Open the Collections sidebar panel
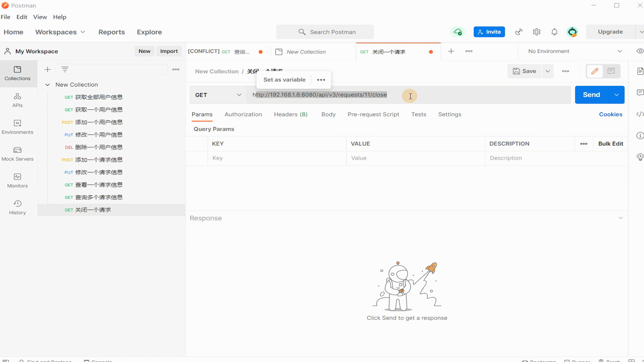 point(17,73)
